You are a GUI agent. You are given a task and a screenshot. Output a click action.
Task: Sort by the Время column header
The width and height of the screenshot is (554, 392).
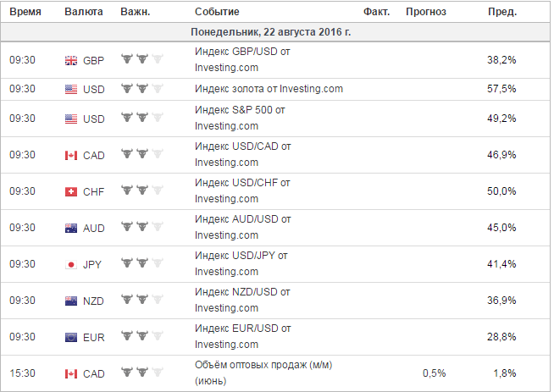25,12
